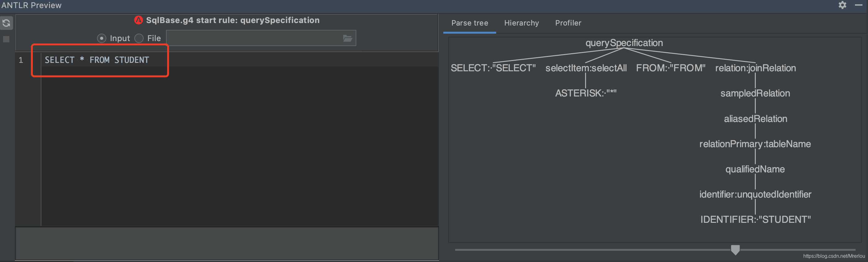The image size is (868, 262).
Task: Select the relationPrimary:tableName node
Action: point(755,144)
